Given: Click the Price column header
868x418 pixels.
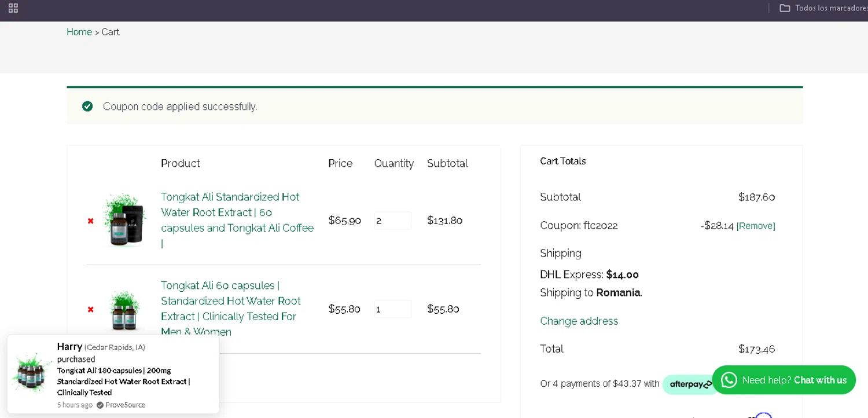Looking at the screenshot, I should pos(340,163).
